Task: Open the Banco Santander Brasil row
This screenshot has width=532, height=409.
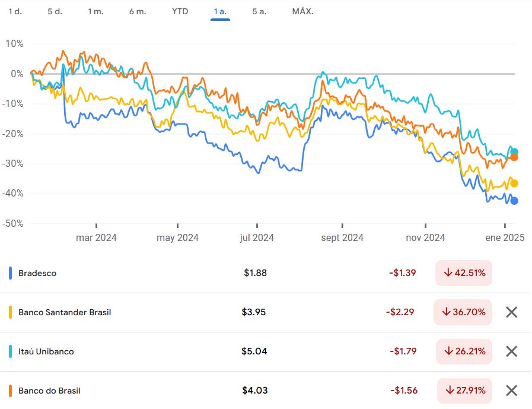Action: coord(266,312)
